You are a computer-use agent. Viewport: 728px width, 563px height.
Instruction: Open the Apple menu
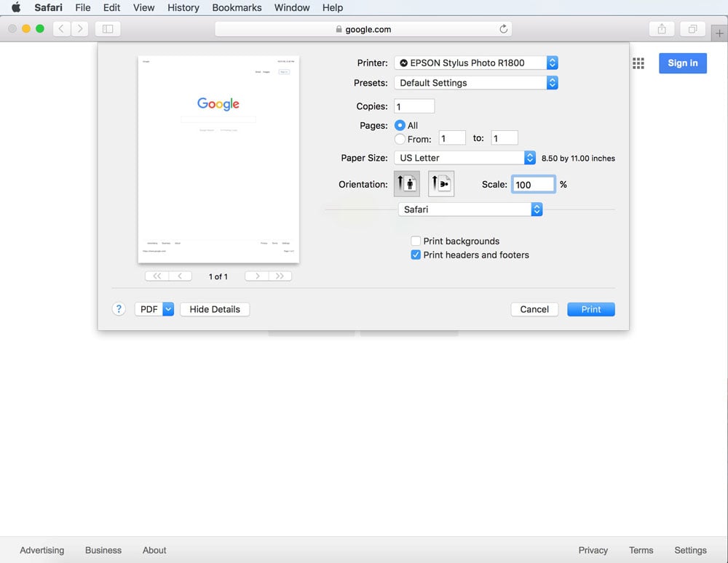(16, 7)
